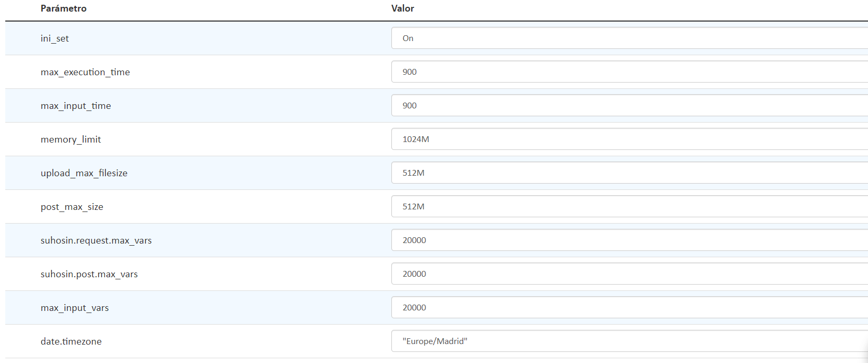
Task: Click the date.timezone parameter label
Action: click(71, 341)
